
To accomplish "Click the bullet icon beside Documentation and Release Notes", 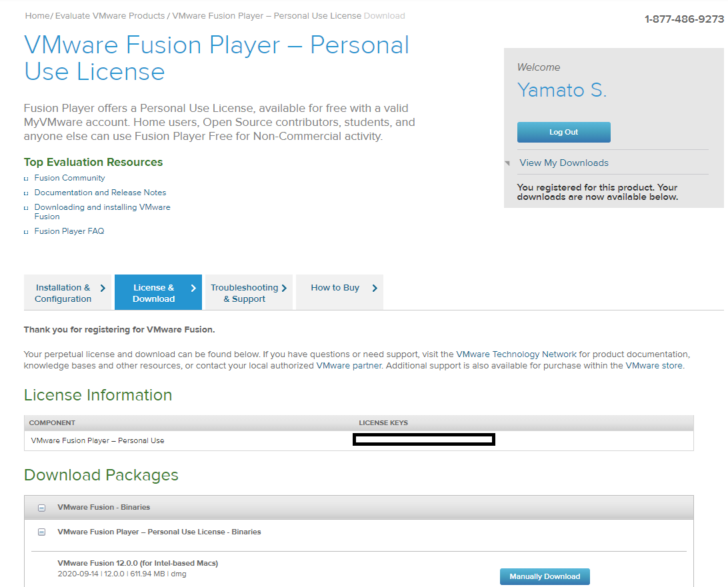I will [26, 193].
